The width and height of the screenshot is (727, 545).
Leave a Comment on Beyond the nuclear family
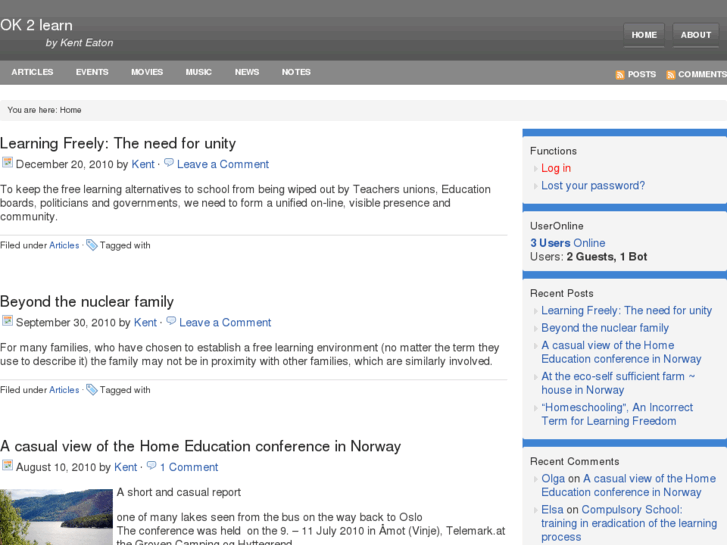click(225, 322)
